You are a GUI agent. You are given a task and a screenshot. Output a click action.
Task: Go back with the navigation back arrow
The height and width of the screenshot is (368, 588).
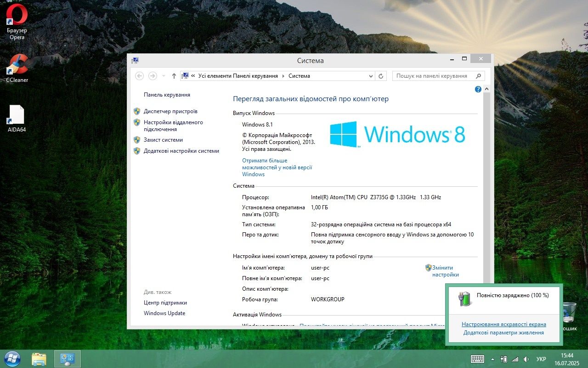(140, 76)
